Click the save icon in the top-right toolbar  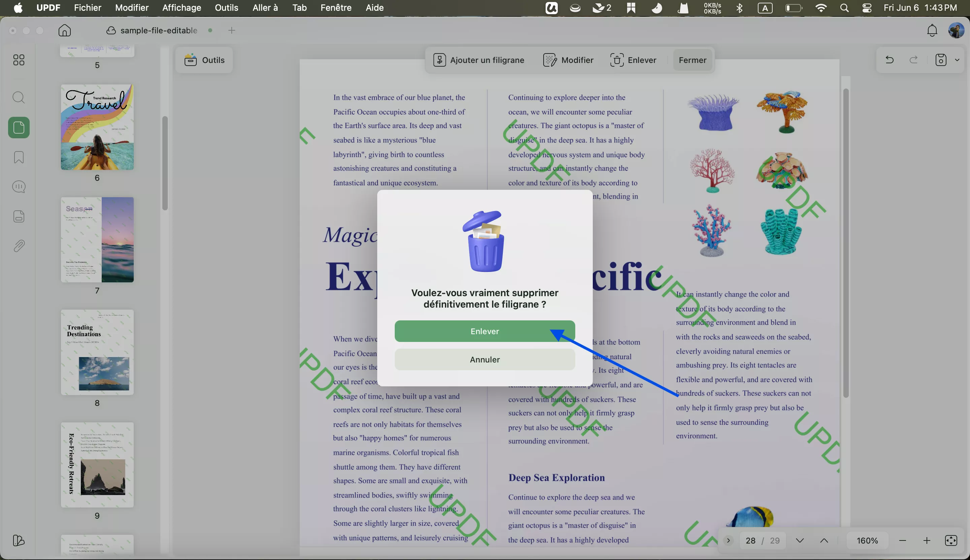(941, 60)
